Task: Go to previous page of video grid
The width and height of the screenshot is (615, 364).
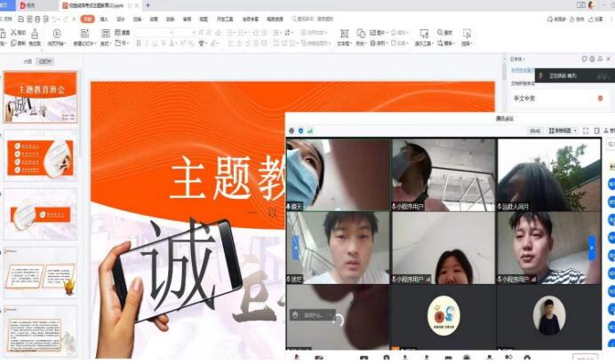Action: coord(296,248)
